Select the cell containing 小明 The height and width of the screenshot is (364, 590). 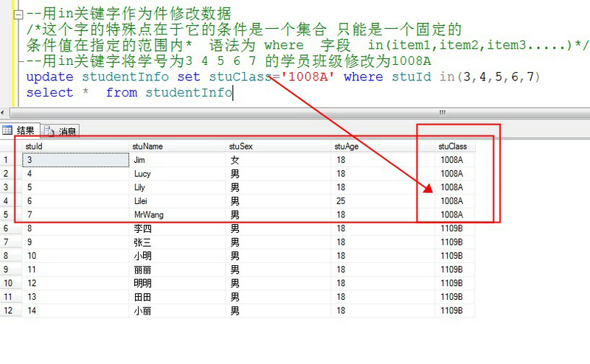coord(178,256)
